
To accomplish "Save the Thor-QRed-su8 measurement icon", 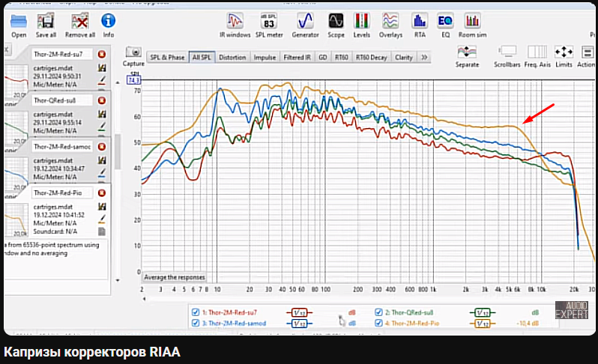I will (102, 114).
